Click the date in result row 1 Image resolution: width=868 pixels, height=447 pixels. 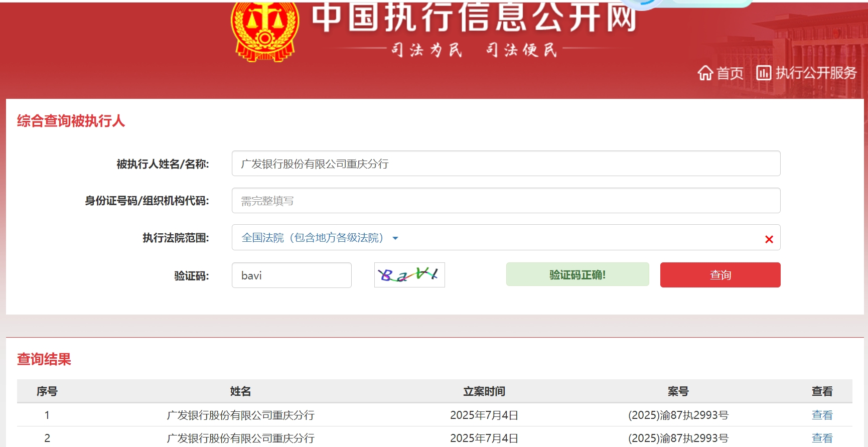coord(484,415)
